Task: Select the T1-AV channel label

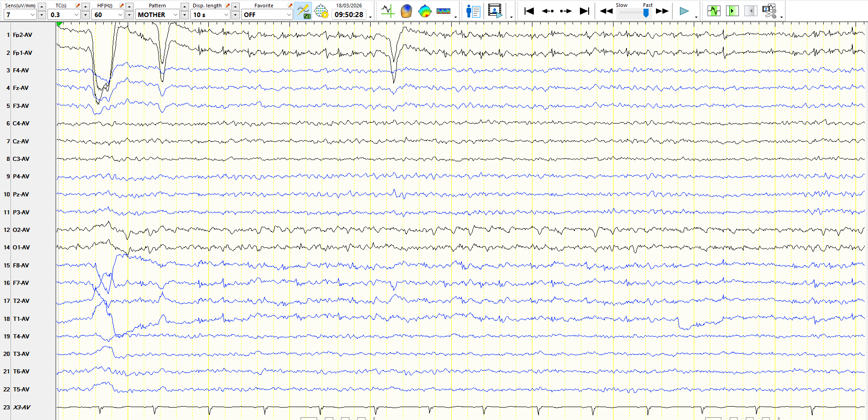Action: 21,319
